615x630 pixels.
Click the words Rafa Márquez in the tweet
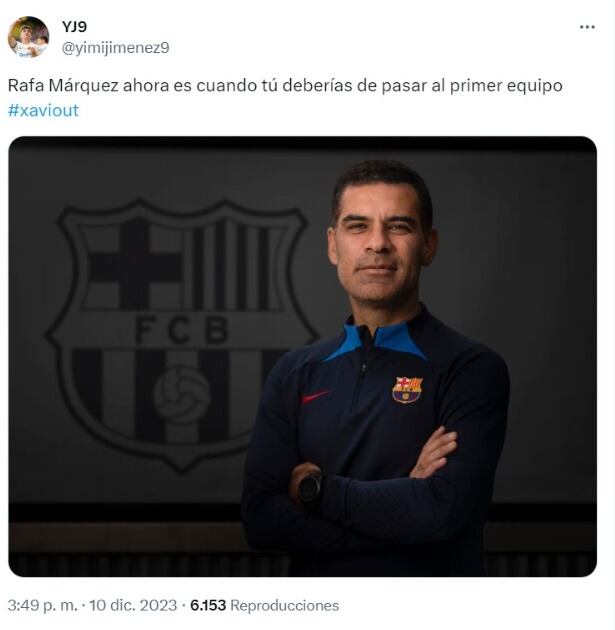(63, 86)
